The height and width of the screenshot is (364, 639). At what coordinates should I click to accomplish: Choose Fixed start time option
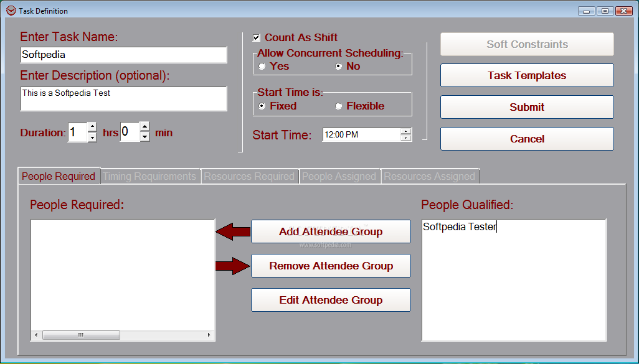coord(262,106)
